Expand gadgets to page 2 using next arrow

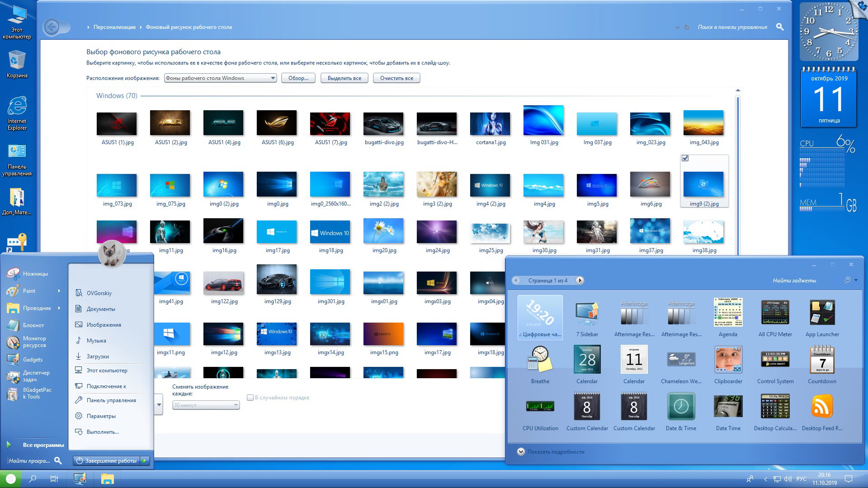point(580,280)
